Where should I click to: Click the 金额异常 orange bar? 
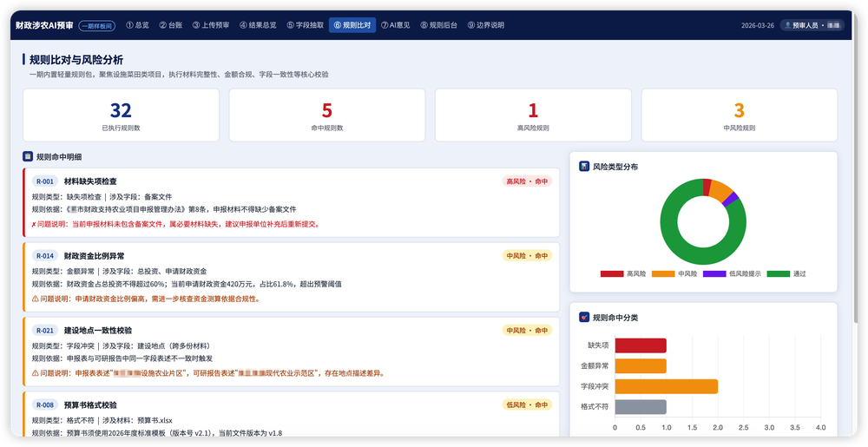(641, 365)
